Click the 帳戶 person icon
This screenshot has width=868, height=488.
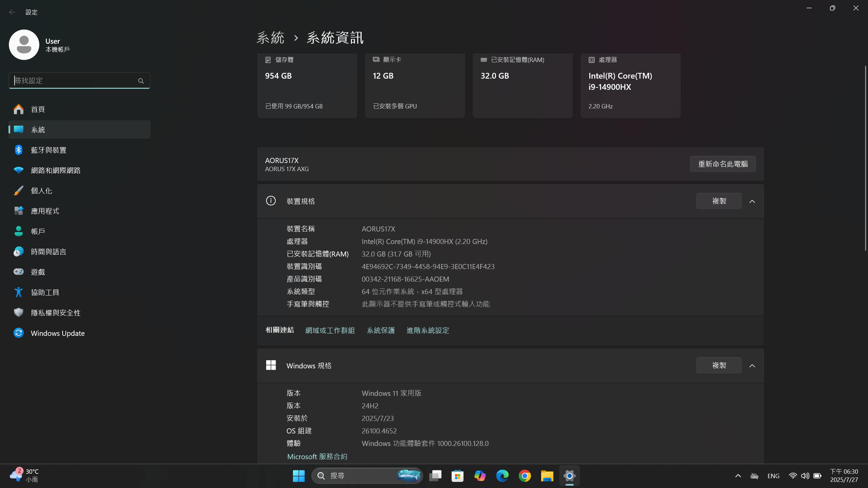tap(19, 231)
